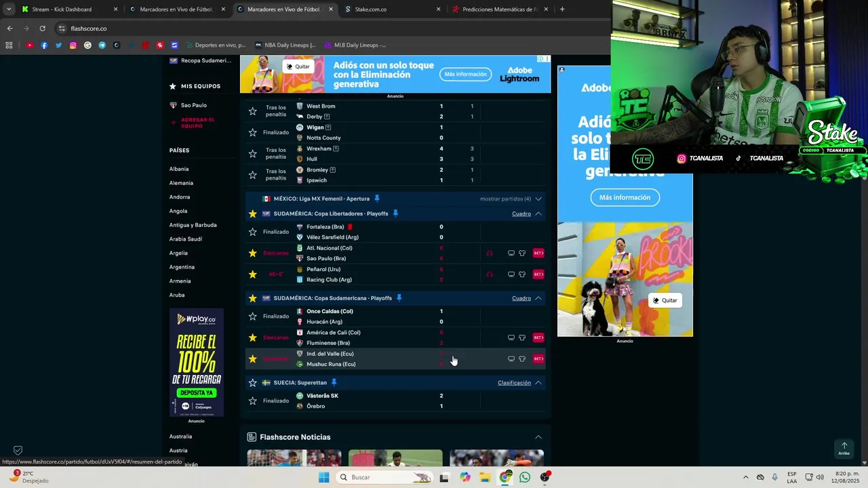
Task: Open Instagram bookmark icon
Action: point(73,45)
